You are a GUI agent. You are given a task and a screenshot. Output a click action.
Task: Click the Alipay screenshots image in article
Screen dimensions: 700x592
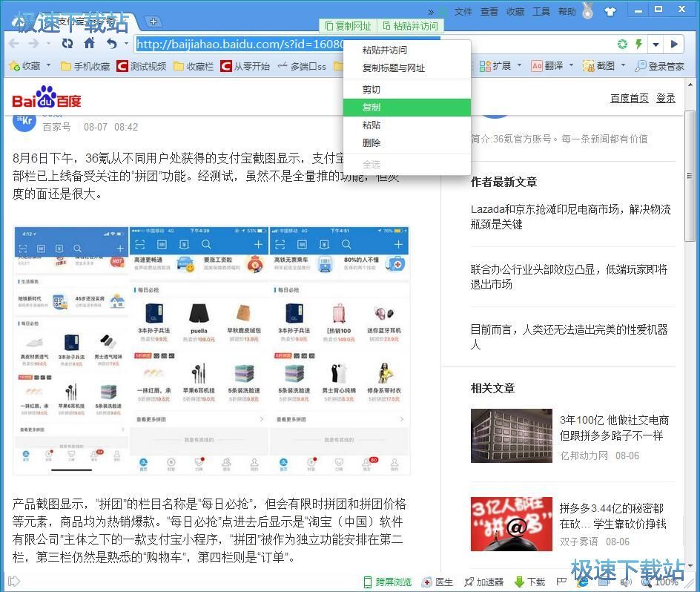(211, 351)
